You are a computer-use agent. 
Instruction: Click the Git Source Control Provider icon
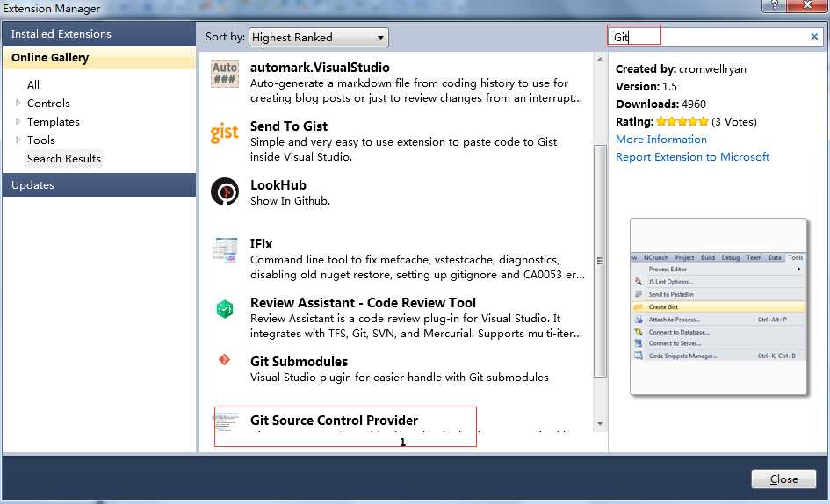point(226,422)
